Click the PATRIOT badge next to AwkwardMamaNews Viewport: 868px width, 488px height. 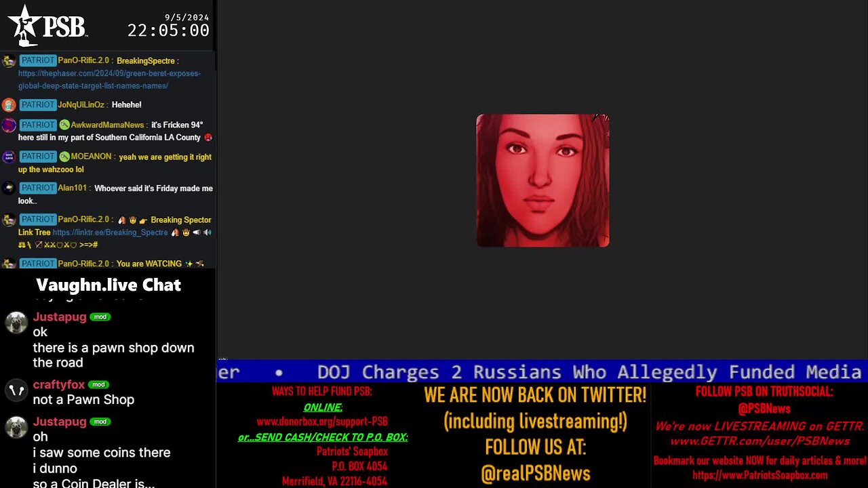(37, 125)
